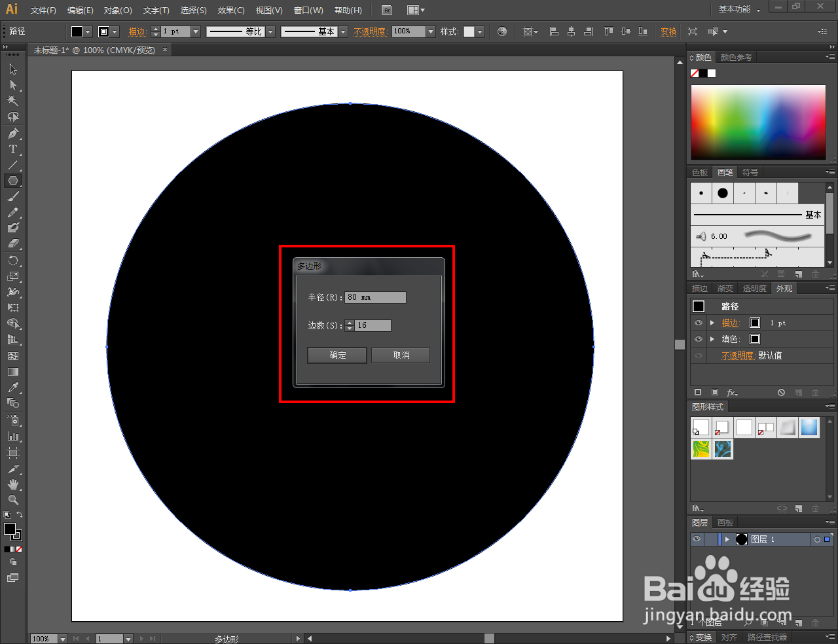Select the Type tool
This screenshot has height=644, width=838.
(13, 149)
